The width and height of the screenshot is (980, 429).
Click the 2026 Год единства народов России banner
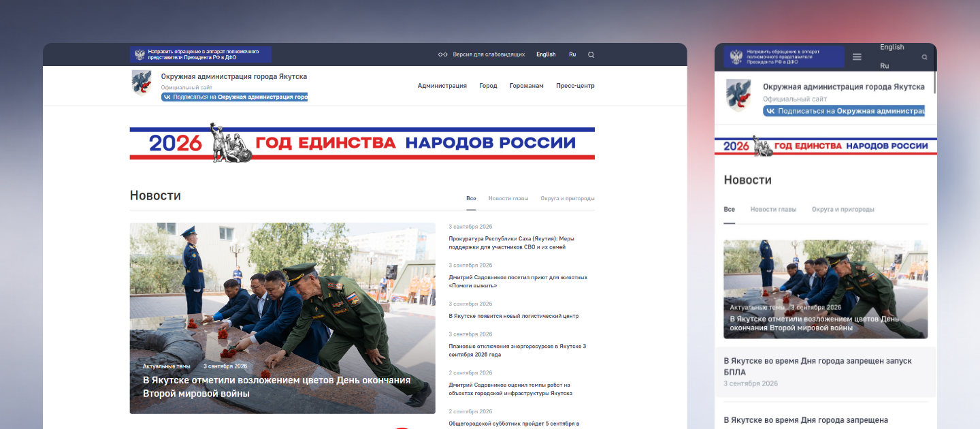pos(362,143)
